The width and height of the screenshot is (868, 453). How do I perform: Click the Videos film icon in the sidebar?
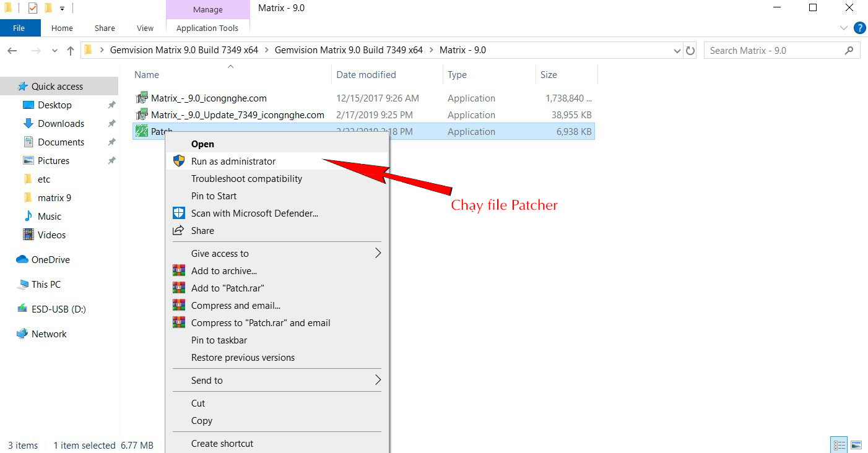coord(28,235)
